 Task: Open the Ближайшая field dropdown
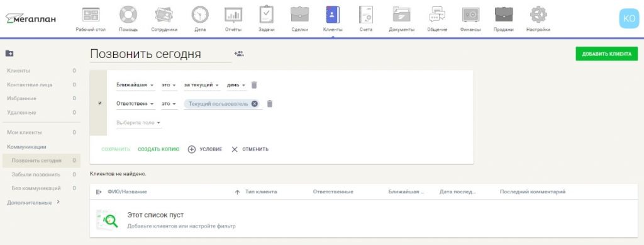[x=135, y=85]
